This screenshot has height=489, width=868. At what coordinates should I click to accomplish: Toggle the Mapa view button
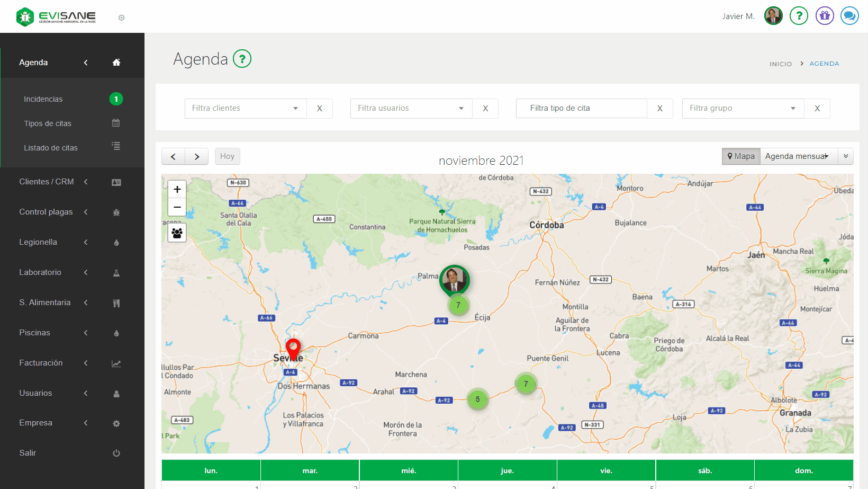[x=741, y=156]
